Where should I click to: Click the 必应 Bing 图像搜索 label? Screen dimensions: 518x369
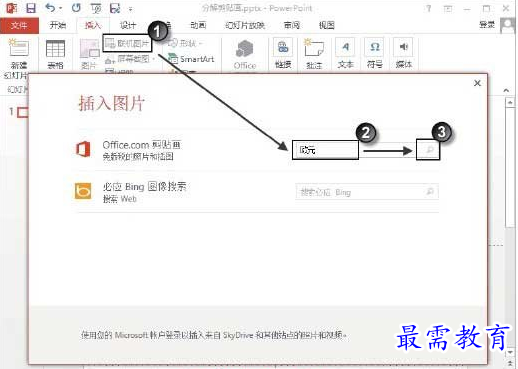tap(144, 187)
